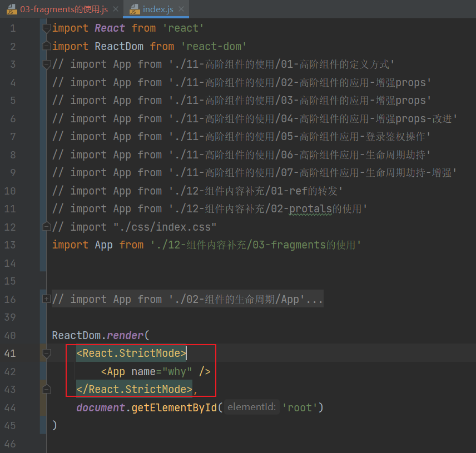Click ReactDom identifier on line 2
Viewport: 476px width, 453px height.
tap(119, 47)
